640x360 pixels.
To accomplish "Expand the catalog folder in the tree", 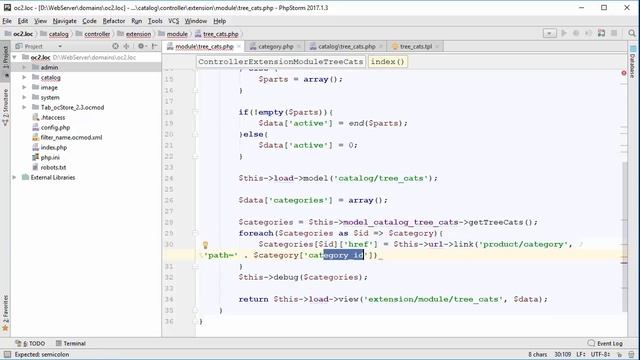I will 24,77.
